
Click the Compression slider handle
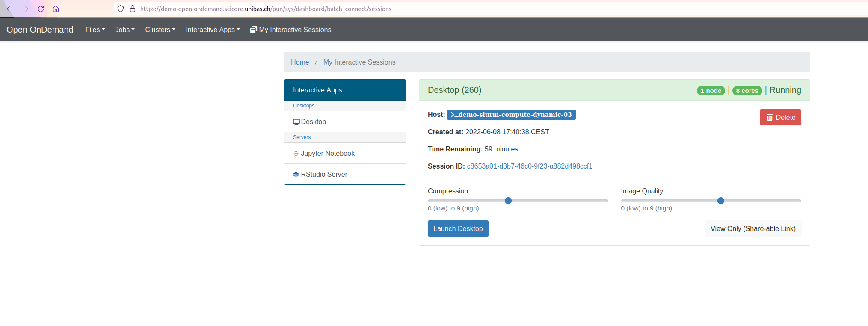(x=508, y=201)
